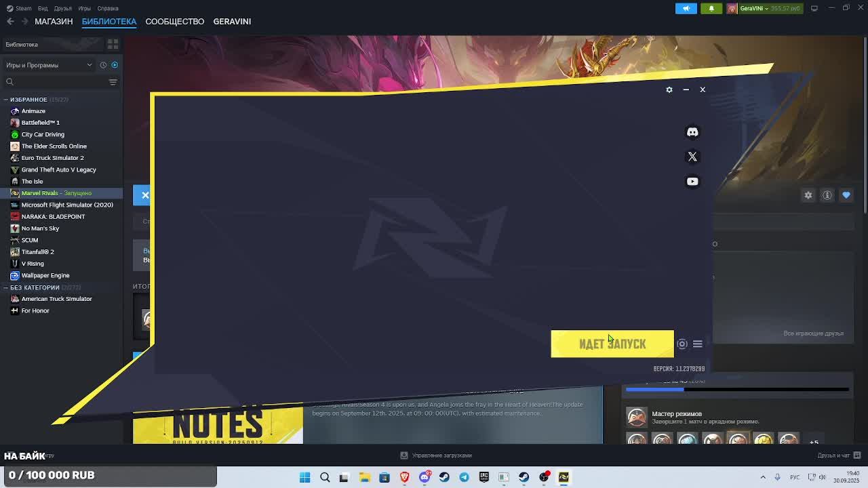868x488 pixels.
Task: Click the repair target icon beside launch button
Action: pos(682,344)
